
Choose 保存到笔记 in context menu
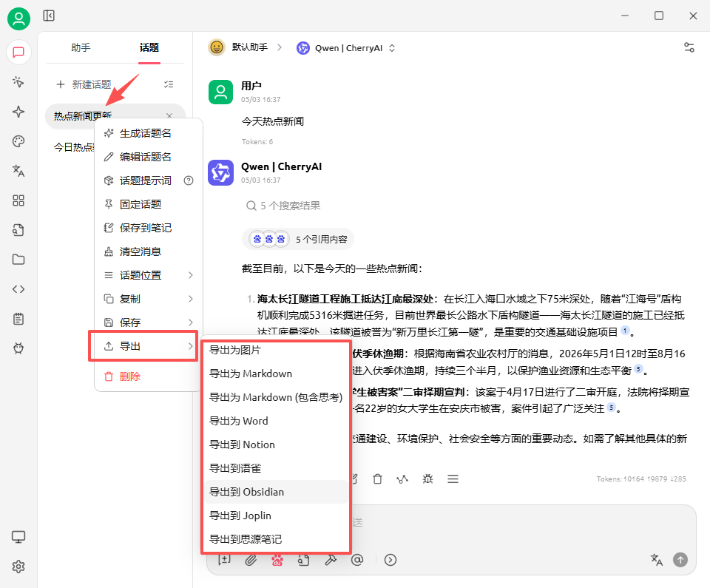click(149, 228)
